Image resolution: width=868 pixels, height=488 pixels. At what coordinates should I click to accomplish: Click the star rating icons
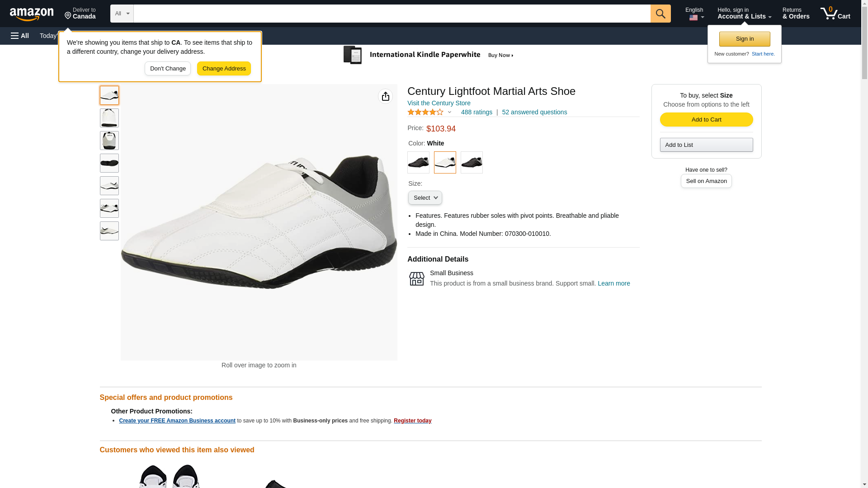pos(425,112)
